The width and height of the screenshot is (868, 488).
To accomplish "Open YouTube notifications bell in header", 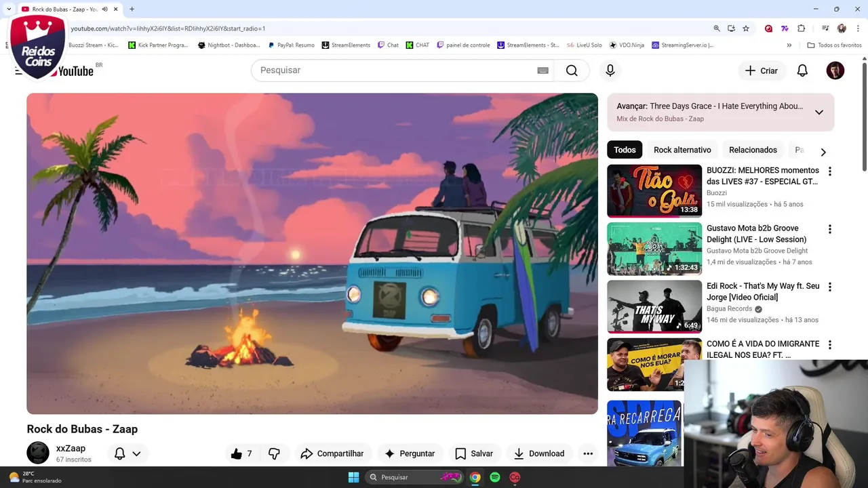I will [802, 70].
